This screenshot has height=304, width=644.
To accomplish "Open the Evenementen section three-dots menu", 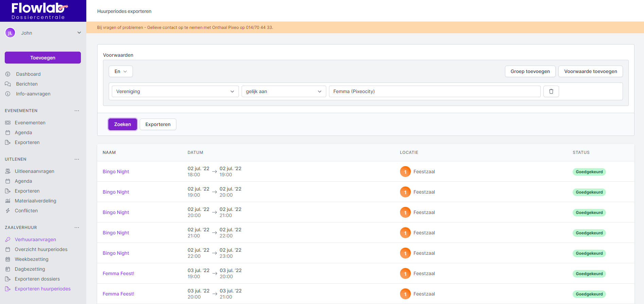I will click(x=77, y=111).
